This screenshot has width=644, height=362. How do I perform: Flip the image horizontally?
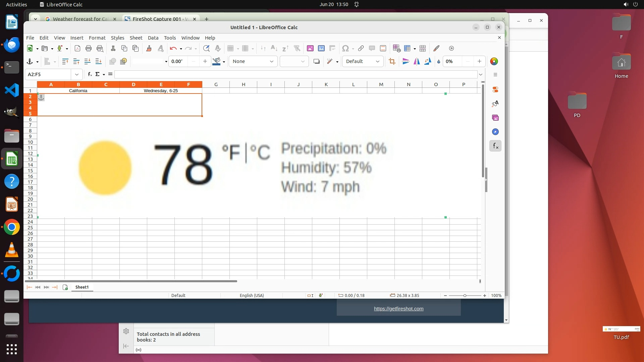417,61
